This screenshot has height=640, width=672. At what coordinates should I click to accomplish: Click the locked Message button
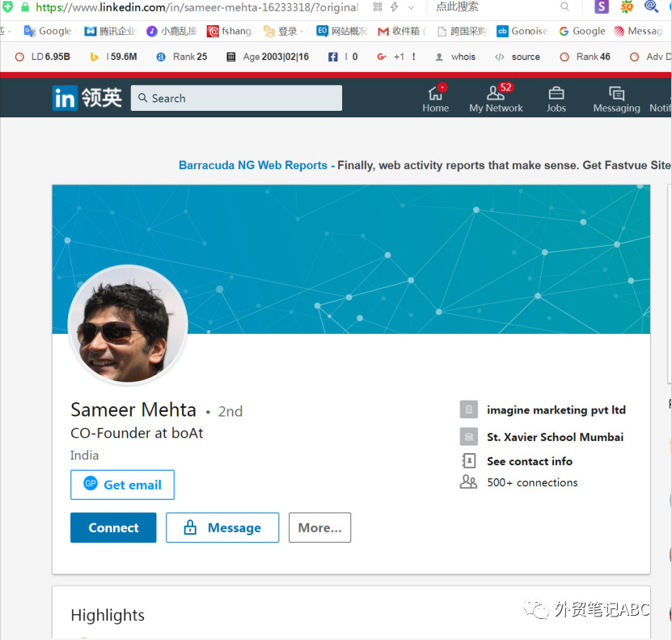[222, 528]
